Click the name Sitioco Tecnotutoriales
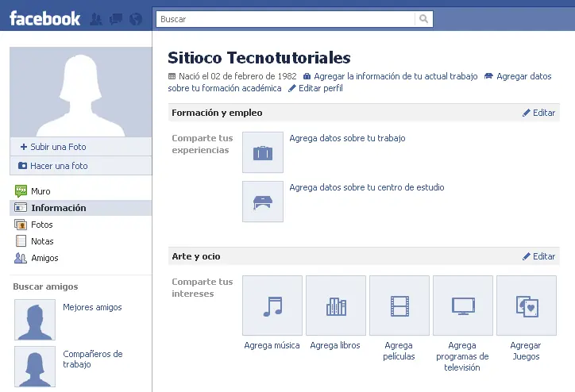This screenshot has height=392, width=575. [x=259, y=58]
